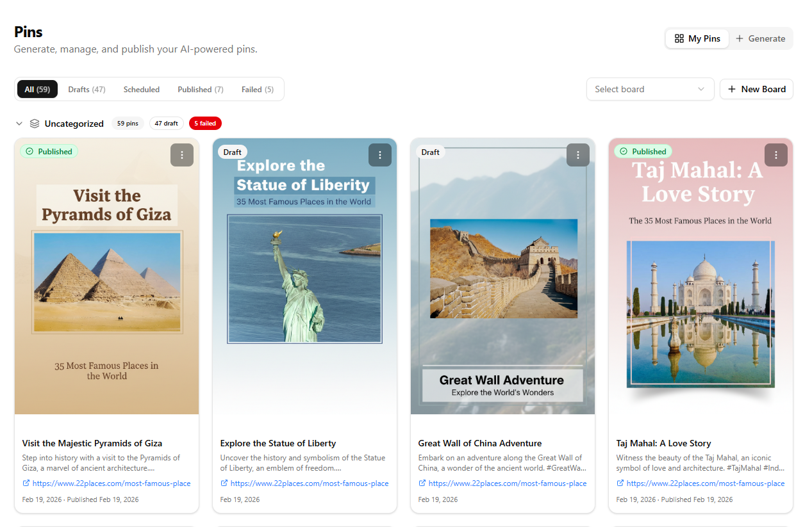The image size is (812, 527).
Task: Filter pins by Published (7)
Action: click(201, 89)
